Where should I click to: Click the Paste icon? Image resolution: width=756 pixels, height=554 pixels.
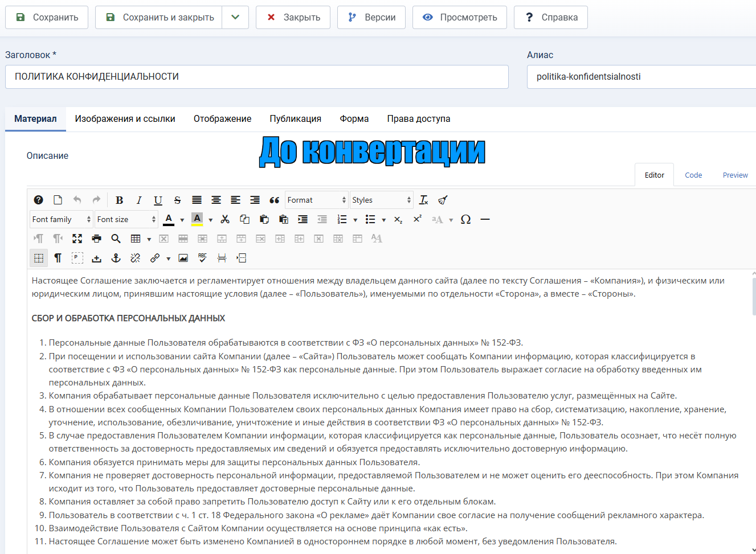[264, 219]
